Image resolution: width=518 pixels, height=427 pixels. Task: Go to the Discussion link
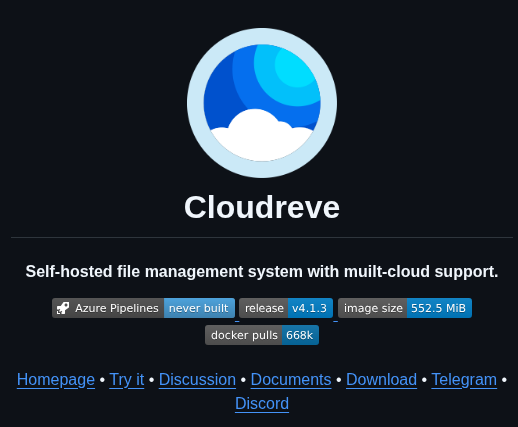[x=197, y=380]
